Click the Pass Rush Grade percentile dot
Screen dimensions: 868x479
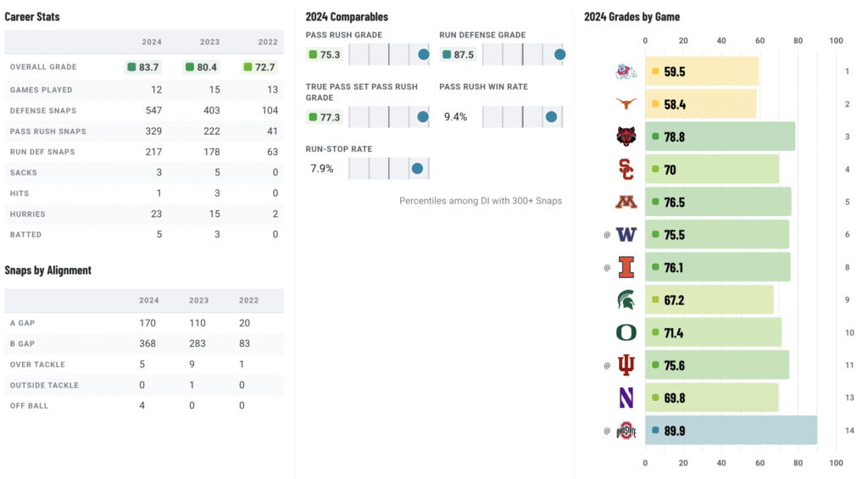point(424,54)
